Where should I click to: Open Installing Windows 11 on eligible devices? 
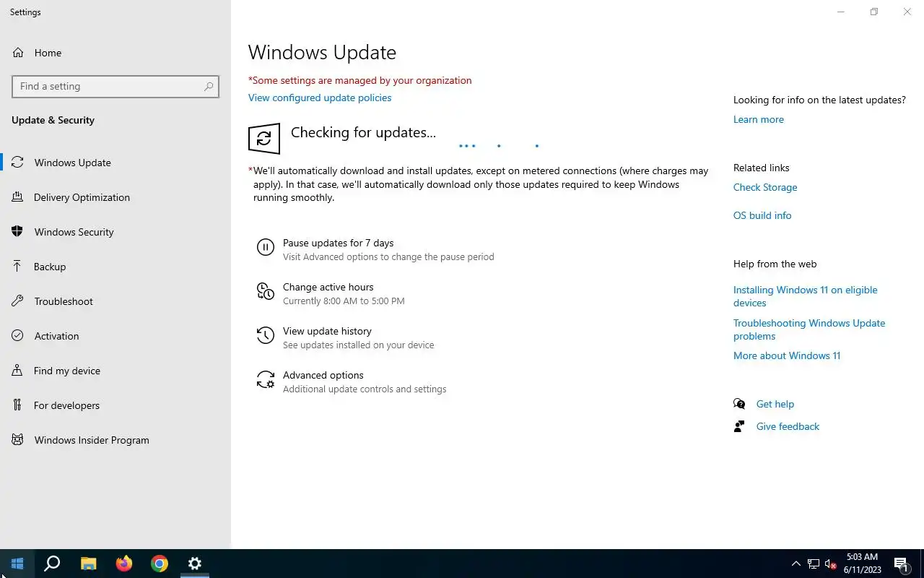coord(806,296)
